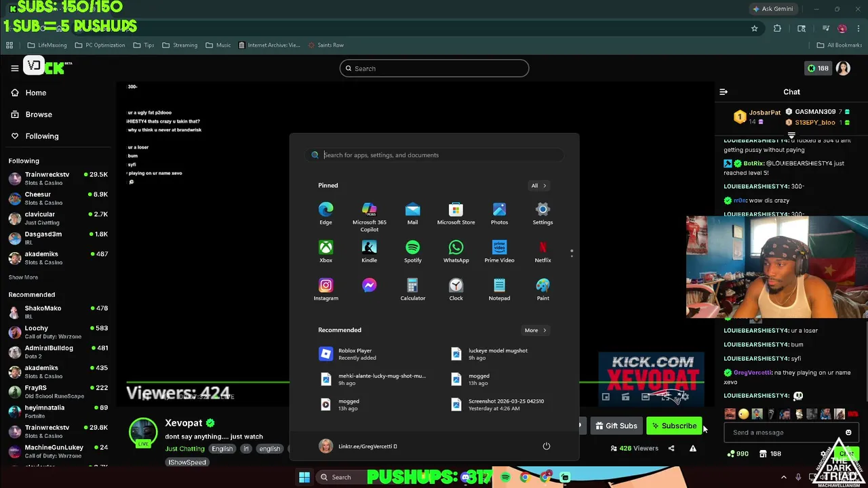Open the Clock app

click(456, 289)
